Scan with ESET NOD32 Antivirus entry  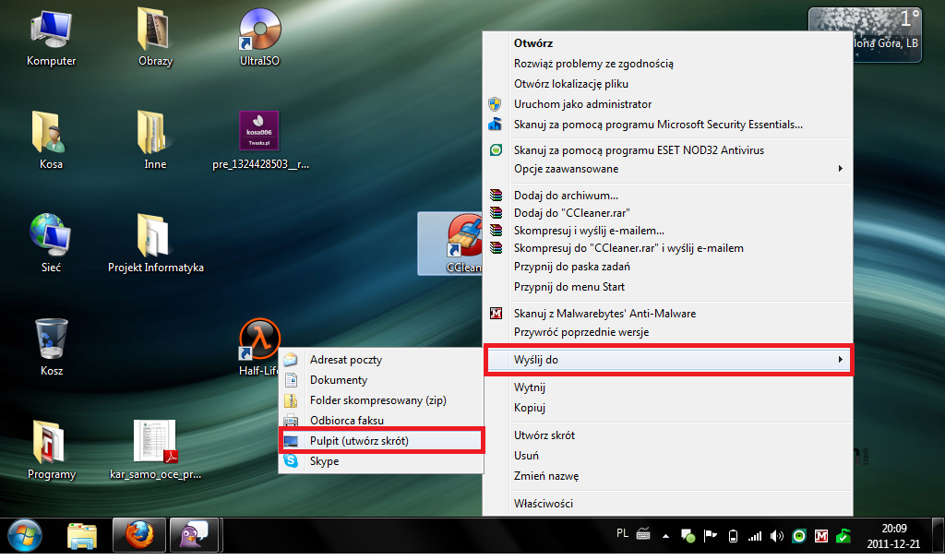pos(668,150)
